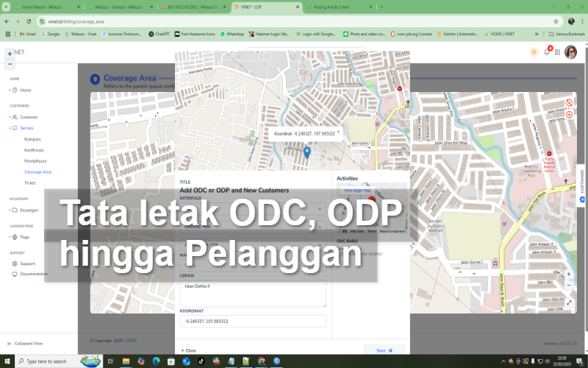The width and height of the screenshot is (588, 368).
Task: Click the Windows Start button
Action: click(x=8, y=361)
